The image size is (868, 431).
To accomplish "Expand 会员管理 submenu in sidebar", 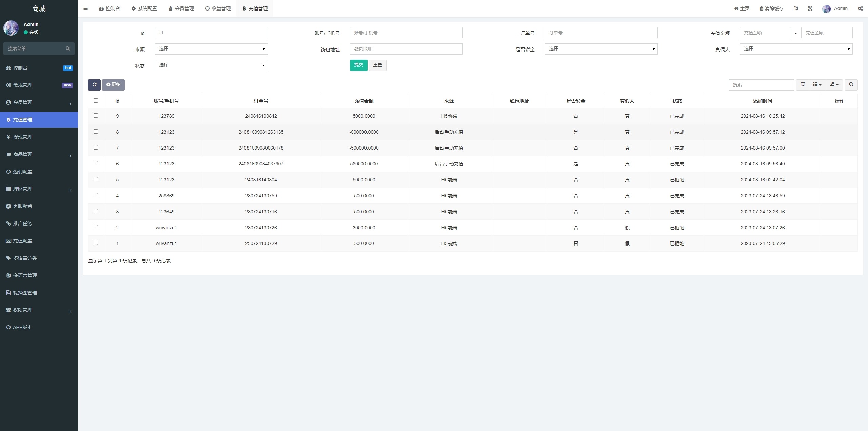I will point(39,102).
